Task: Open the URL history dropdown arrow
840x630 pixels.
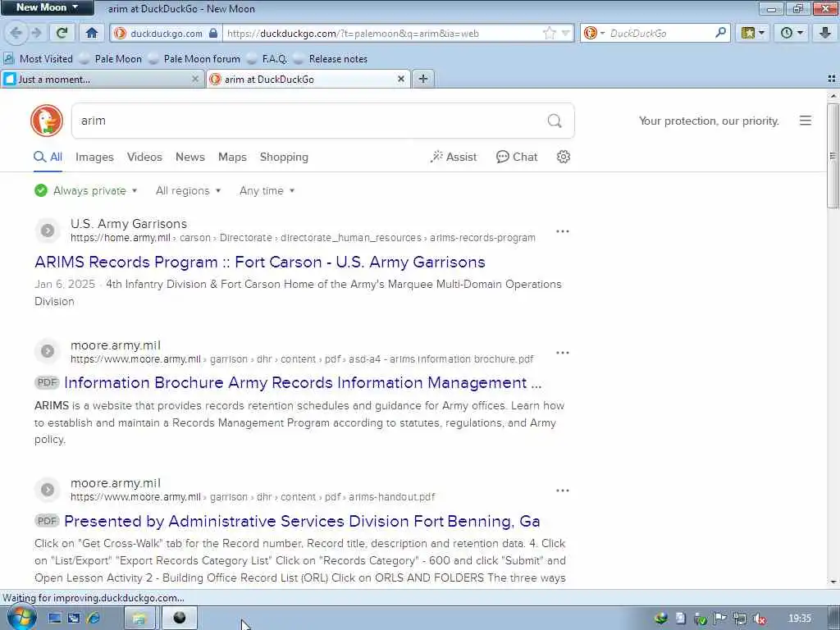Action: tap(566, 33)
